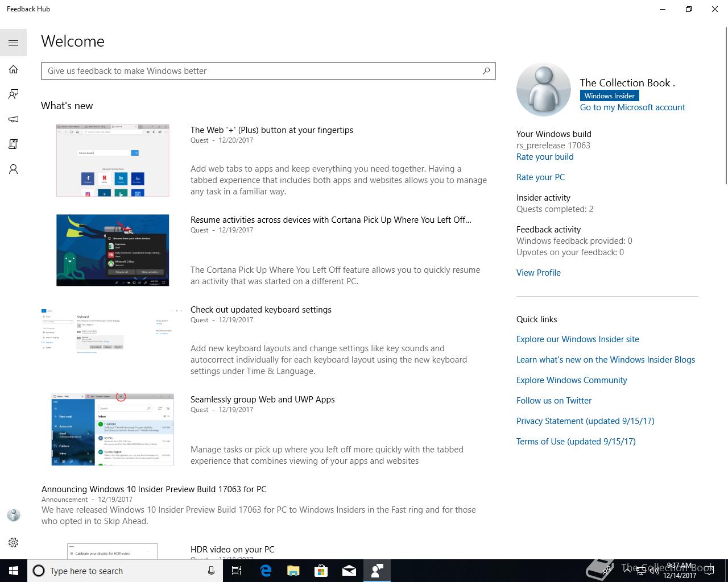Click 'View Profile' link

539,273
